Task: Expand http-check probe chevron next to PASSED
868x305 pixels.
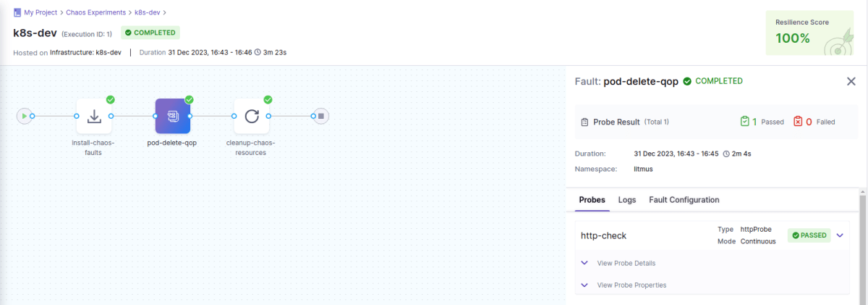Action: click(x=840, y=235)
